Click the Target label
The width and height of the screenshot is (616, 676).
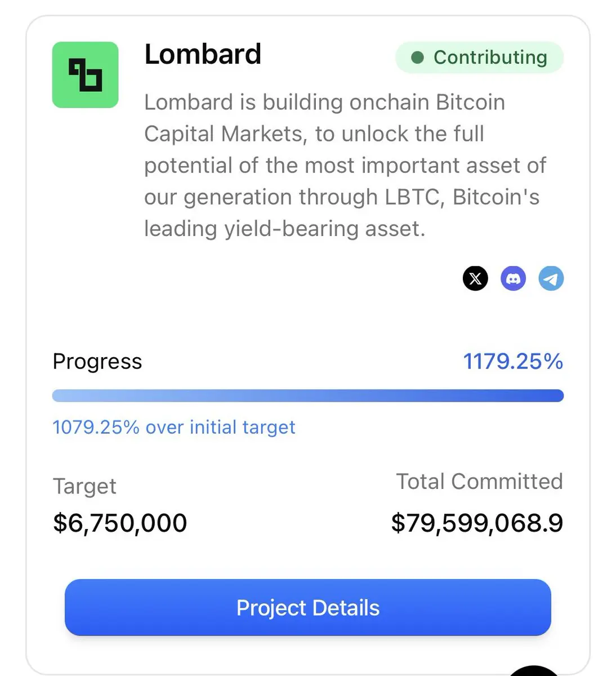84,486
